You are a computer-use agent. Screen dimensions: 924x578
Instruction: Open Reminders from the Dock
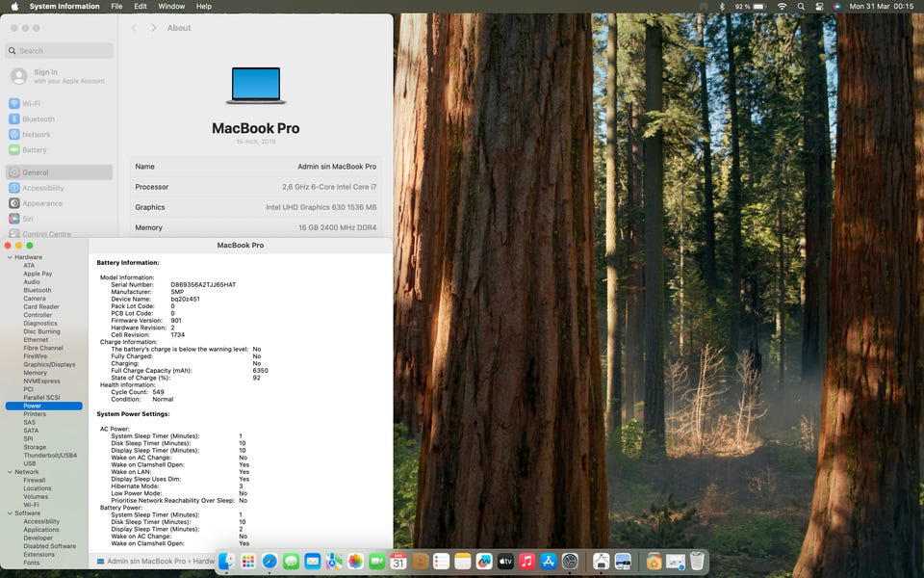442,561
